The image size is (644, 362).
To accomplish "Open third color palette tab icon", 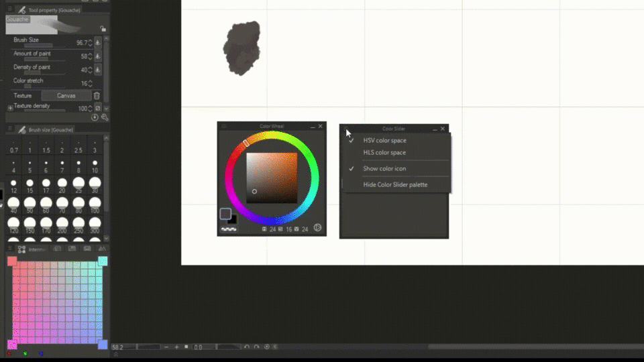I will (x=72, y=249).
